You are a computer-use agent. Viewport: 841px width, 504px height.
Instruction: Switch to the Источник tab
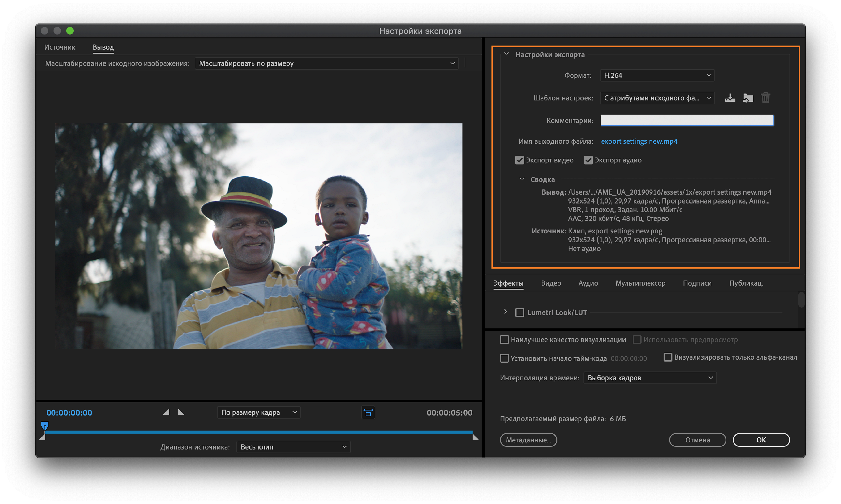coord(60,47)
